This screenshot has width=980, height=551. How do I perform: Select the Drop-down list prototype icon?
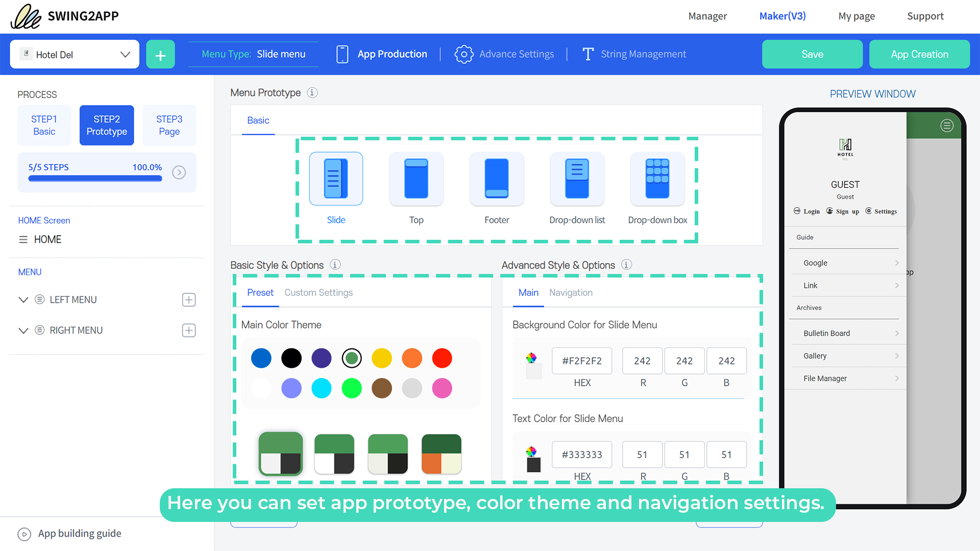click(577, 179)
